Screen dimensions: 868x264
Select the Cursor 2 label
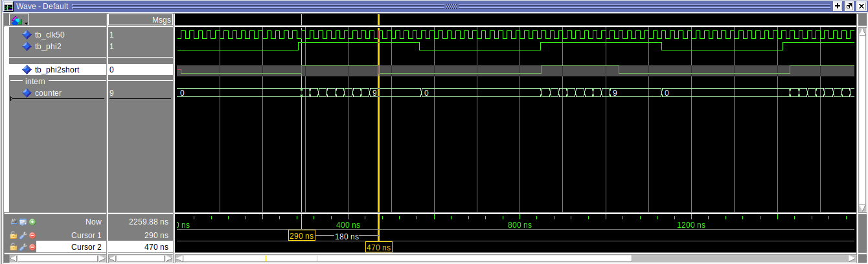pos(86,247)
